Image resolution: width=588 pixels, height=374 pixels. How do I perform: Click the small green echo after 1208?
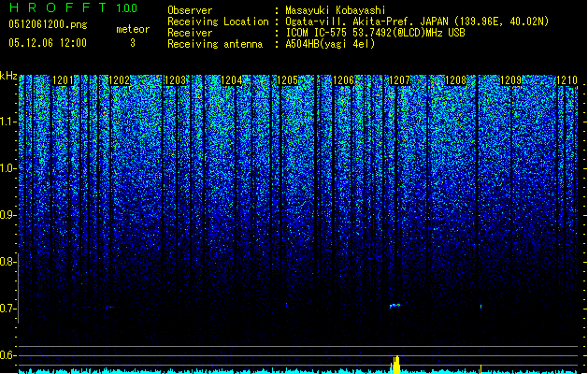click(x=480, y=307)
